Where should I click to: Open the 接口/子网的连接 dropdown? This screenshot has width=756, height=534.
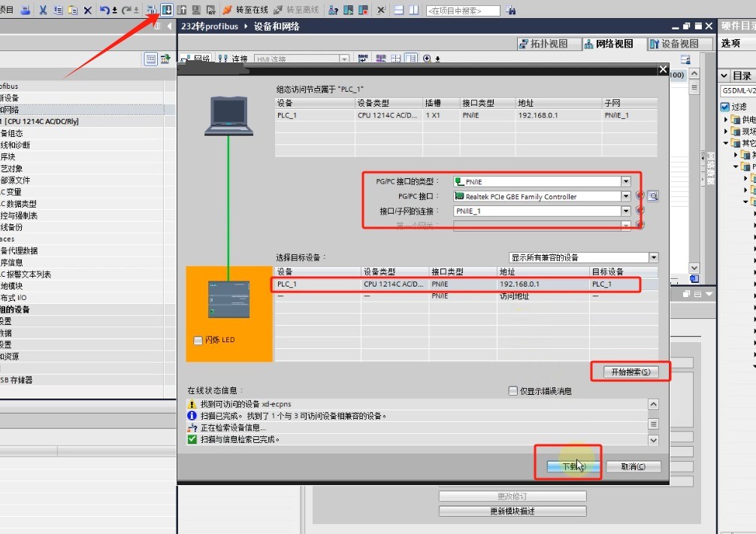[625, 211]
